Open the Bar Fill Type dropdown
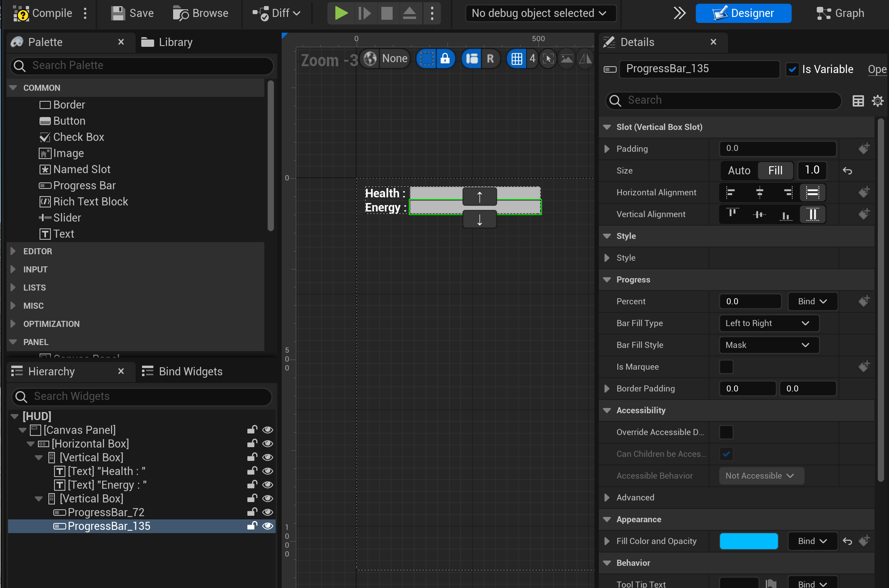 769,323
